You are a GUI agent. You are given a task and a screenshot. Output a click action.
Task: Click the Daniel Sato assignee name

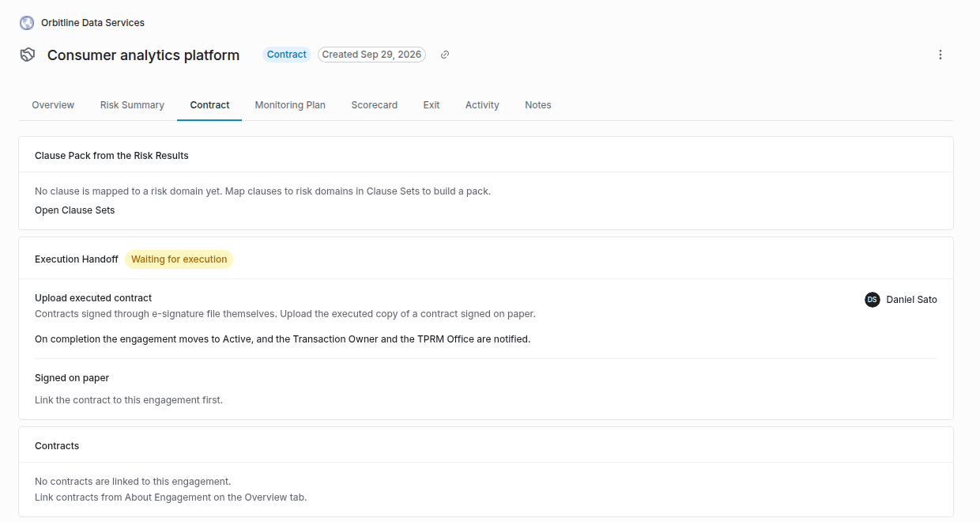point(912,300)
